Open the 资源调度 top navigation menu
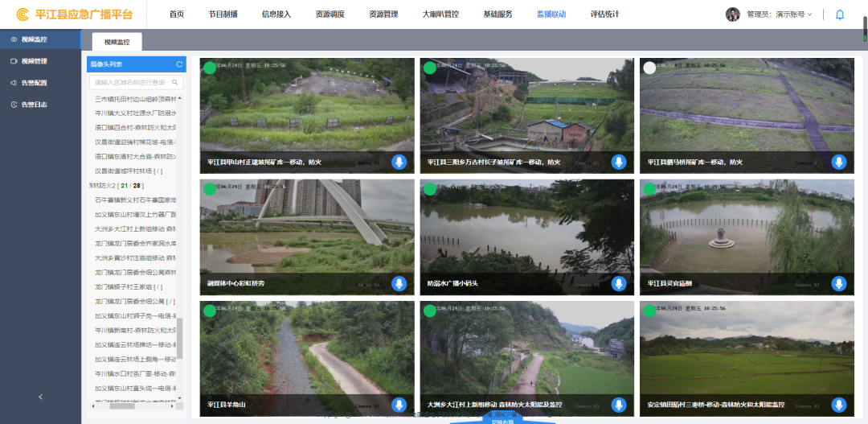 (x=330, y=14)
